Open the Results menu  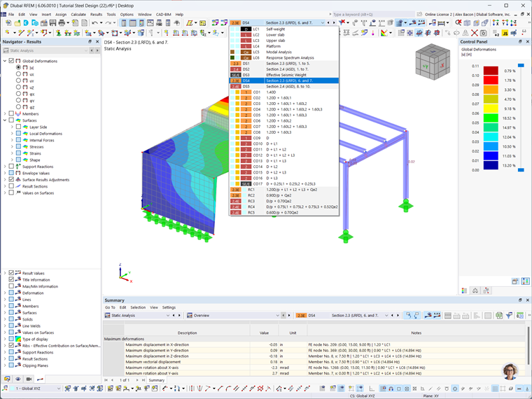coord(96,14)
